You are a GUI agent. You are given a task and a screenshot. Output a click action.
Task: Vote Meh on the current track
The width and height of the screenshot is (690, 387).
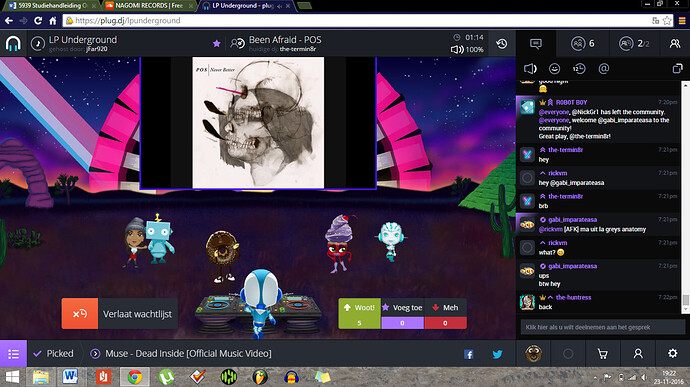445,313
